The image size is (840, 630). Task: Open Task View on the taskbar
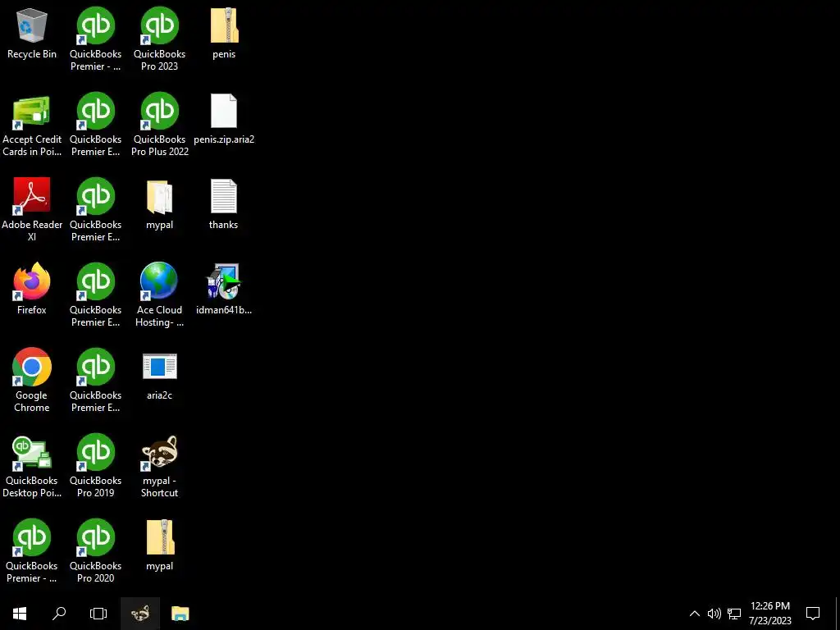pos(98,614)
